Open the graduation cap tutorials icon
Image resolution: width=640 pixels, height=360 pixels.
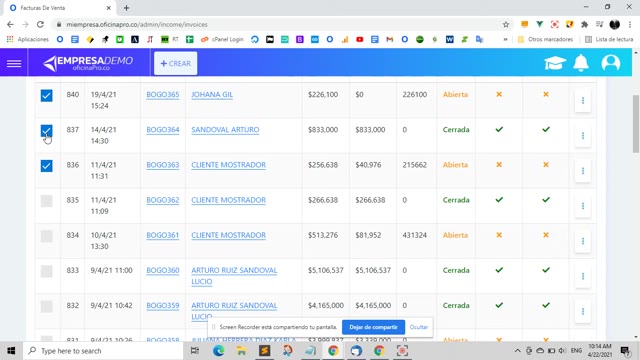tap(555, 63)
